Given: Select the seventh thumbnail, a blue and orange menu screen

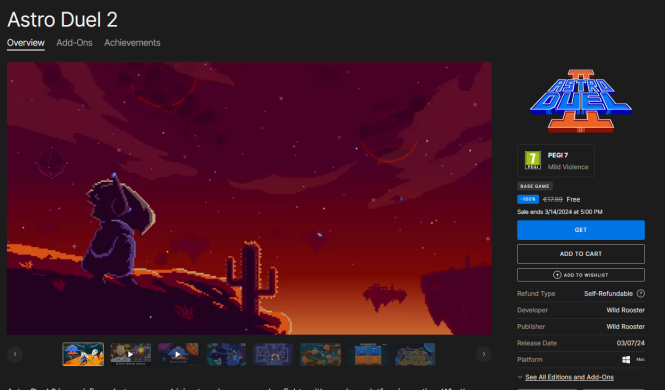Looking at the screenshot, I should pyautogui.click(x=368, y=354).
